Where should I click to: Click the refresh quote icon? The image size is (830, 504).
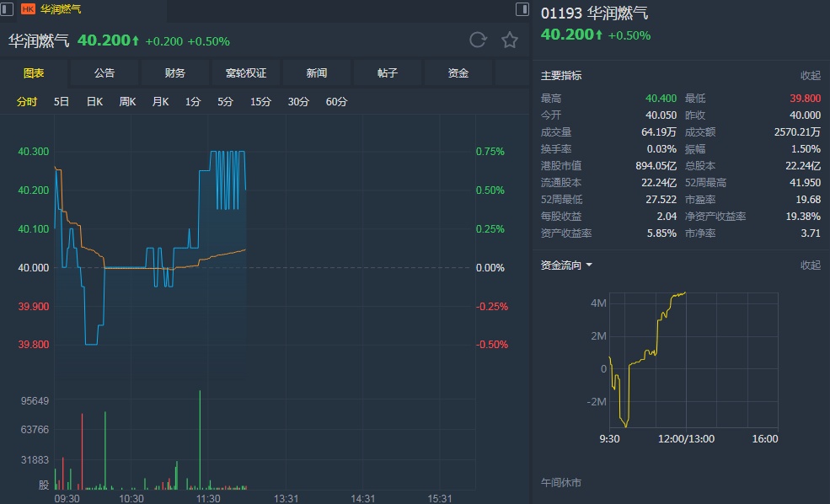pyautogui.click(x=478, y=40)
